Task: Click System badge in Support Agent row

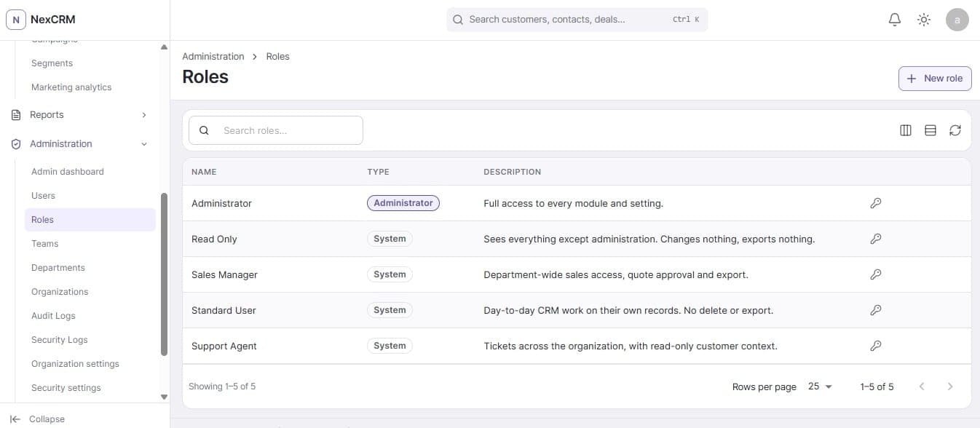Action: tap(390, 346)
